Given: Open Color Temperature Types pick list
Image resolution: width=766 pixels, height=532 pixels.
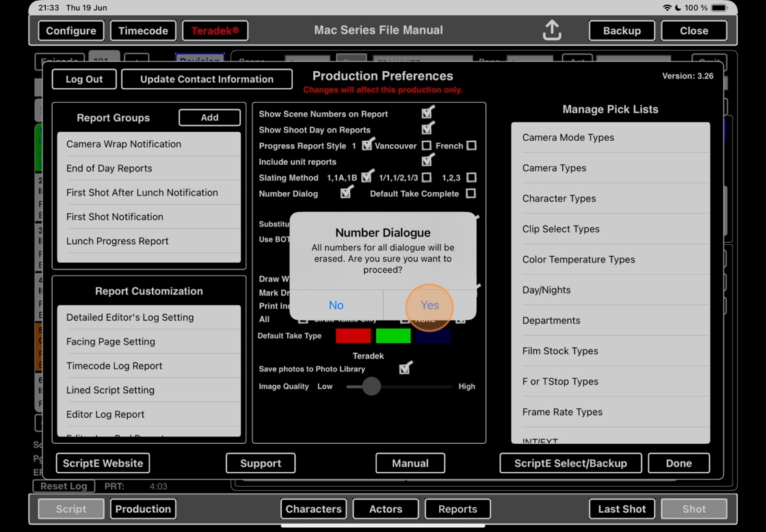Looking at the screenshot, I should tap(611, 259).
